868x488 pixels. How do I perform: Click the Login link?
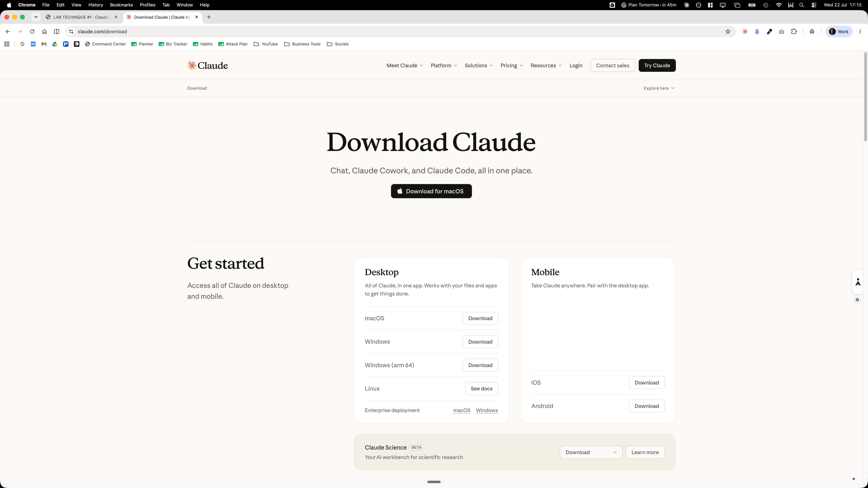pos(576,65)
